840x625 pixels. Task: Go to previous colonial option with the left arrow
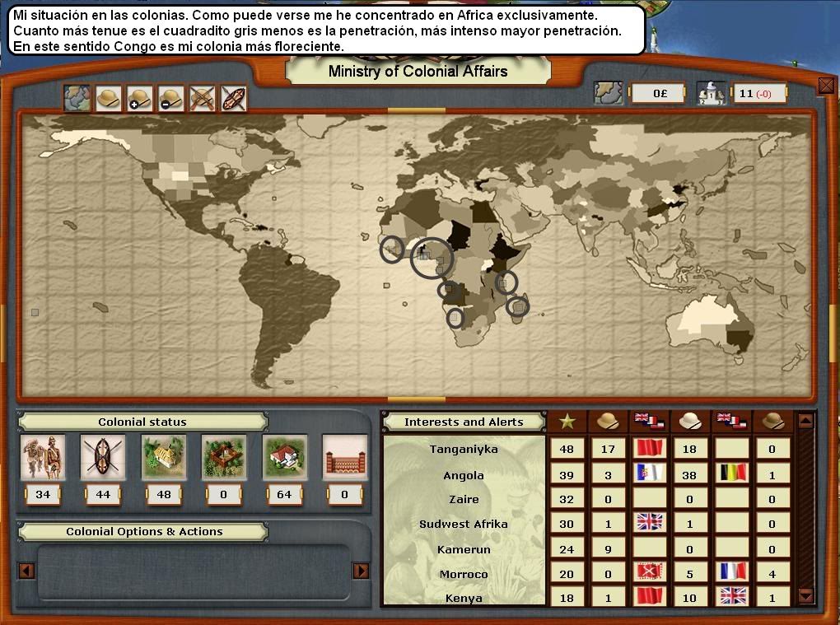tap(26, 571)
